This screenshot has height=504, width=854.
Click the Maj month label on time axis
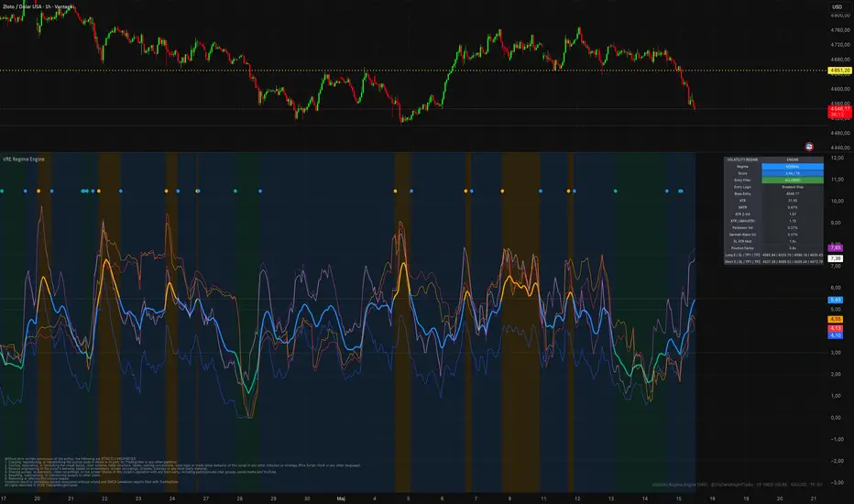click(341, 499)
